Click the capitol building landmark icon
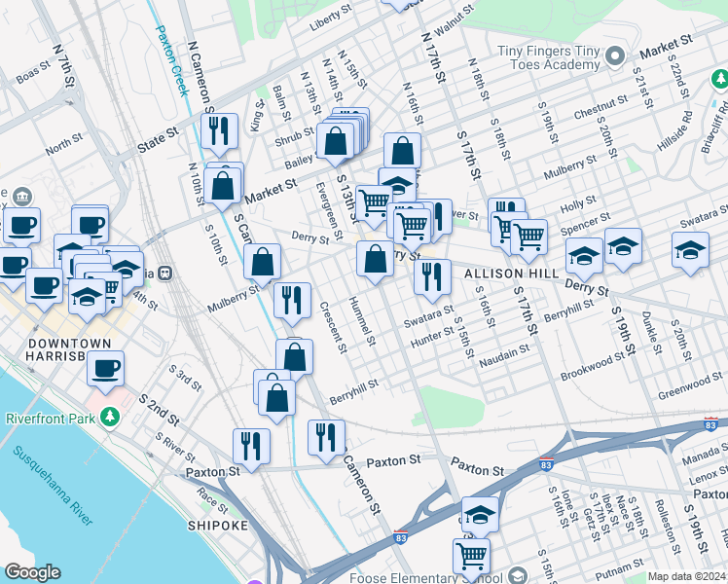Viewport: 728px width, 584px height. 21,197
